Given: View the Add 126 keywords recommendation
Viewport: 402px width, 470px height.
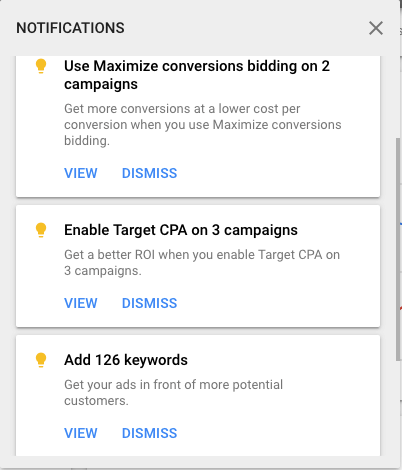Looking at the screenshot, I should click(81, 433).
